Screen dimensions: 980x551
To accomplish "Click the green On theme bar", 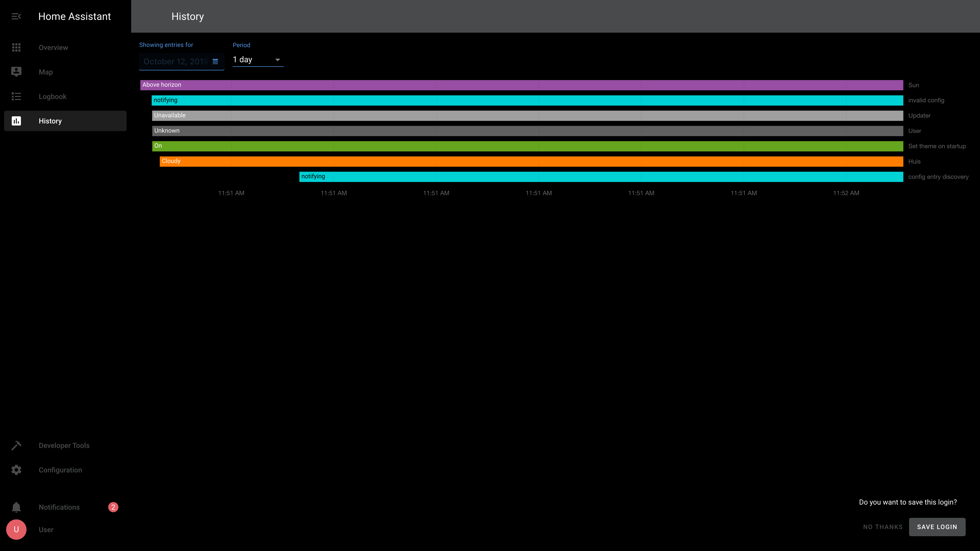I will [x=527, y=146].
